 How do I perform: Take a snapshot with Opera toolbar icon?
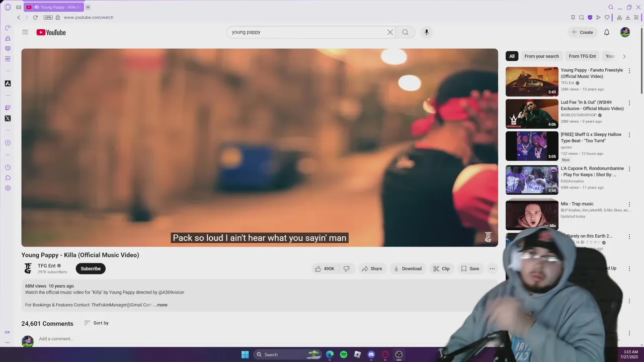[582, 17]
